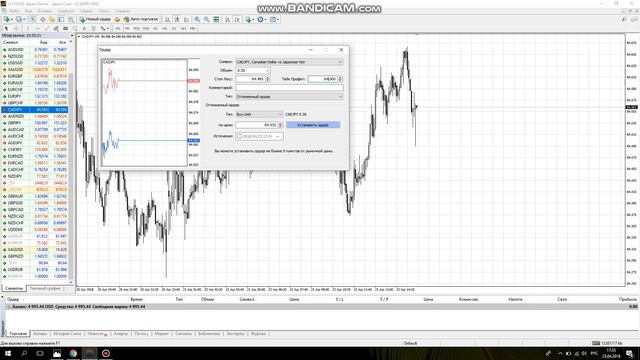
Task: Select the Trendline drawing tool
Action: (x=47, y=29)
